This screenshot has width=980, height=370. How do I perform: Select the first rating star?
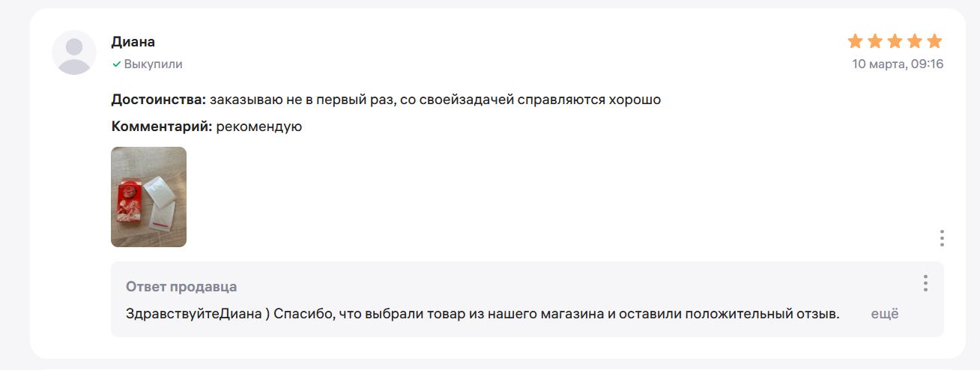[x=856, y=41]
